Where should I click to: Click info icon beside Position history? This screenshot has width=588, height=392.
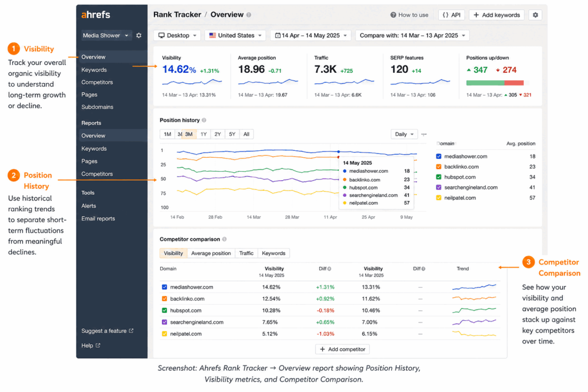(204, 121)
